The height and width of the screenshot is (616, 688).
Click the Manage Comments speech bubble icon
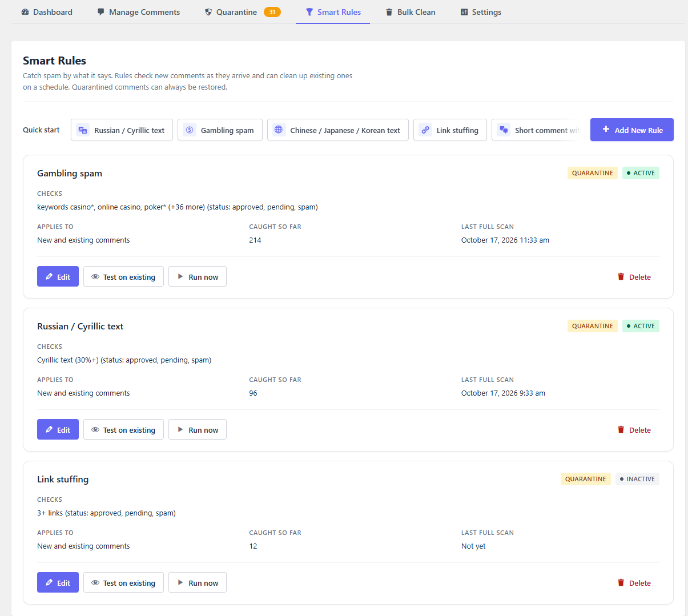tap(101, 12)
